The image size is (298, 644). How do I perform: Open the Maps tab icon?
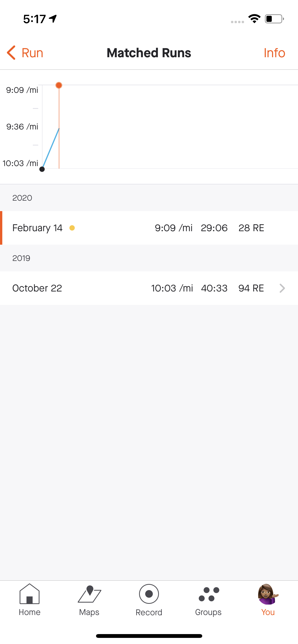pyautogui.click(x=89, y=594)
